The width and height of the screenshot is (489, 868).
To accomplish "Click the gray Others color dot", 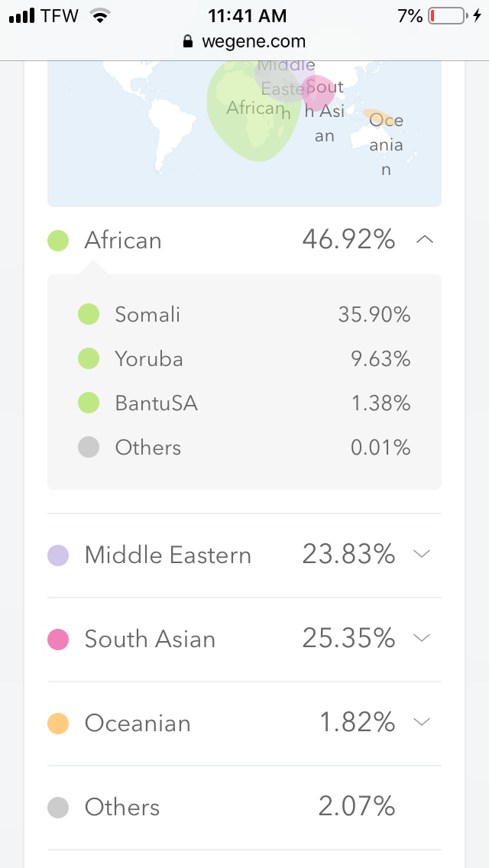I will pyautogui.click(x=58, y=808).
